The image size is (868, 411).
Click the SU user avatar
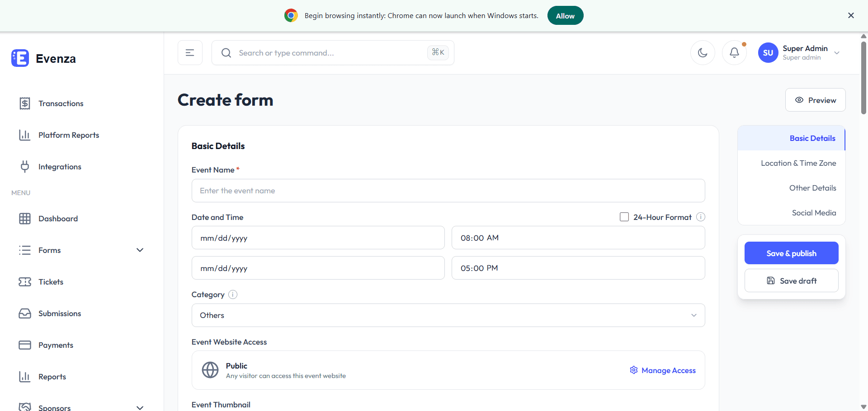768,53
